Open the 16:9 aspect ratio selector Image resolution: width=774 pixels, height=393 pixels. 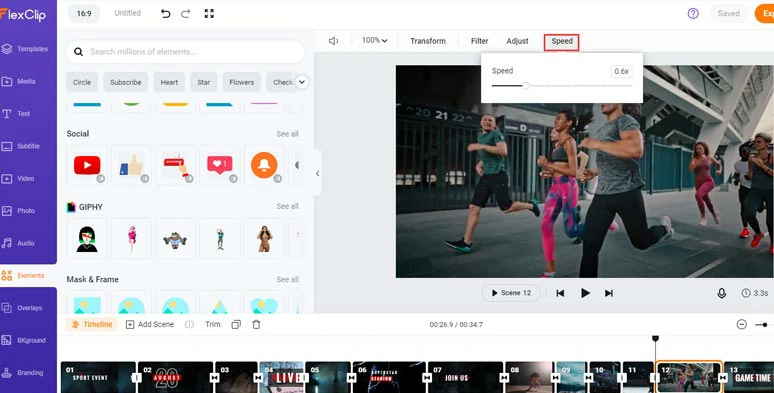tap(84, 13)
